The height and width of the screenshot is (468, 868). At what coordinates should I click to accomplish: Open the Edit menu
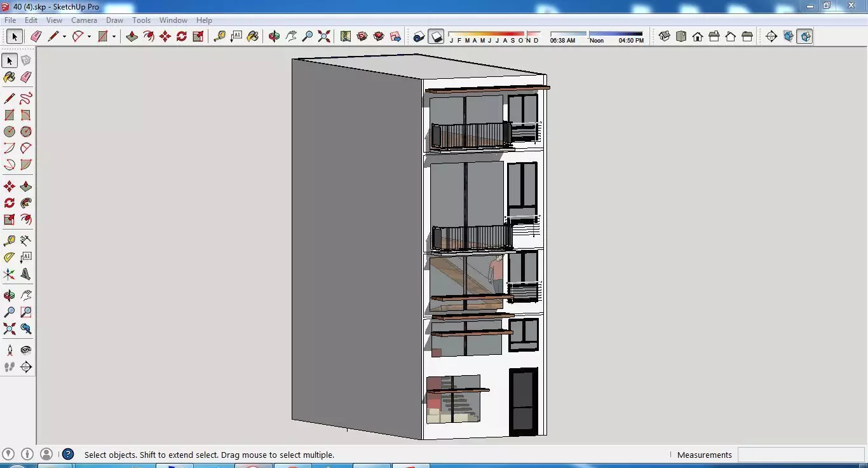coord(31,20)
